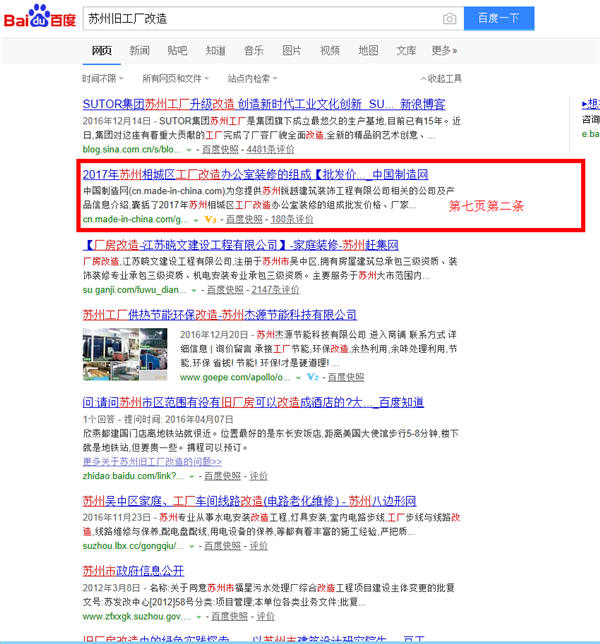Open 百度快照 for zfxxgk.suzhou.gov result
600x644 pixels.
click(x=229, y=616)
